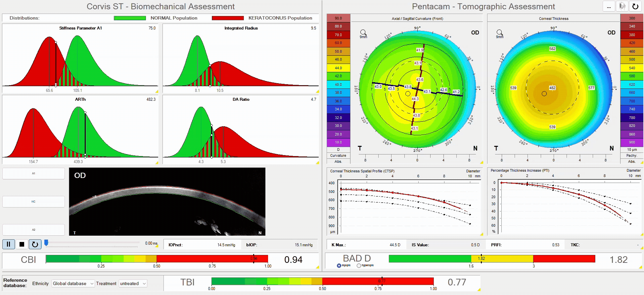Click the Curvature label under the D scale

click(338, 155)
